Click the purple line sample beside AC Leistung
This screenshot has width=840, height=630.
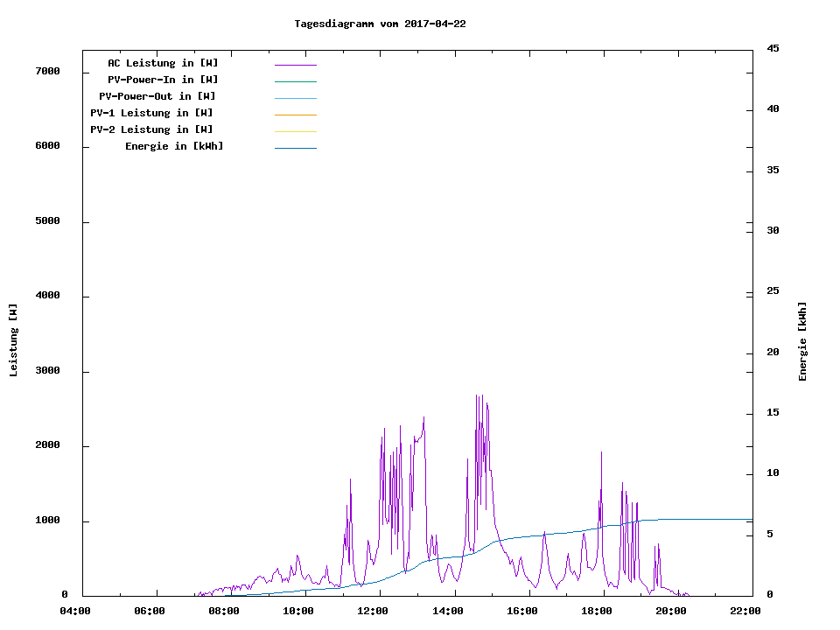(295, 65)
